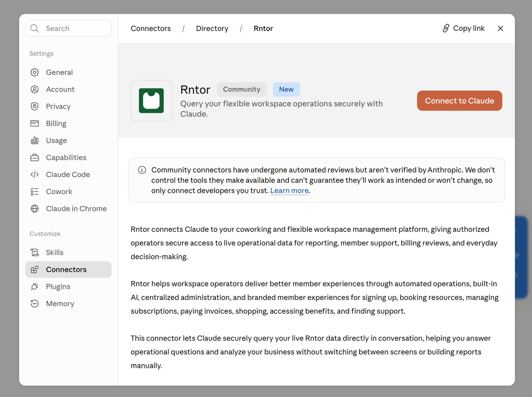The image size is (532, 397).
Task: Click the Connect to Claude button
Action: (459, 101)
